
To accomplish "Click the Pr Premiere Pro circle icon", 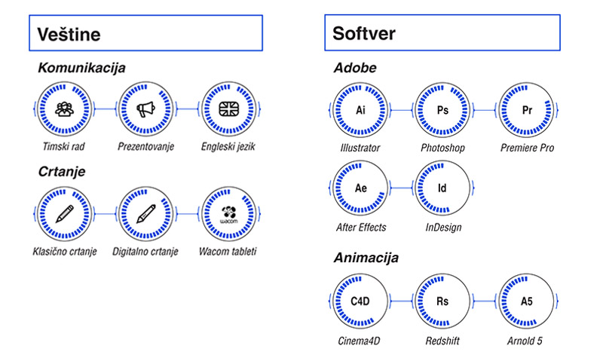I will [x=526, y=110].
